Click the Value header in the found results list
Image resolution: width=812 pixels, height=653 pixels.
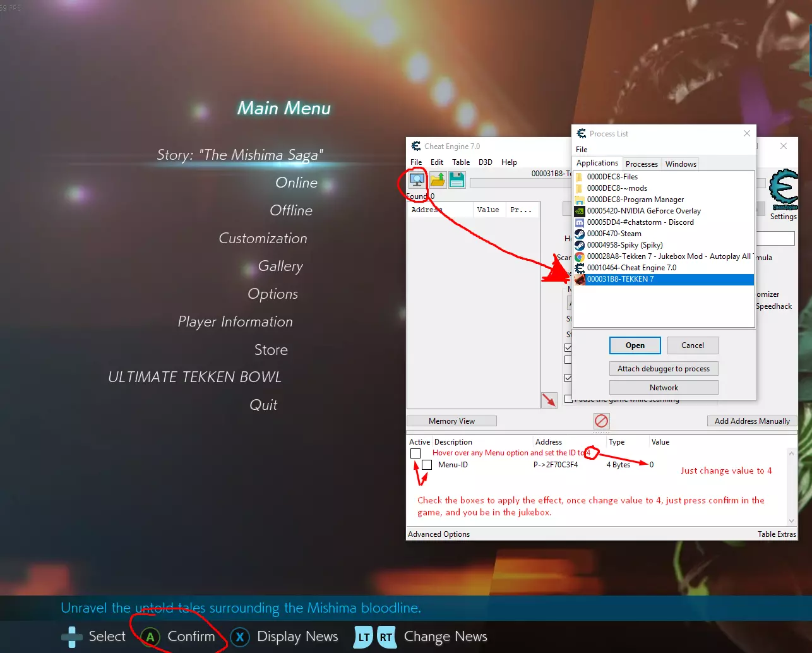[488, 210]
